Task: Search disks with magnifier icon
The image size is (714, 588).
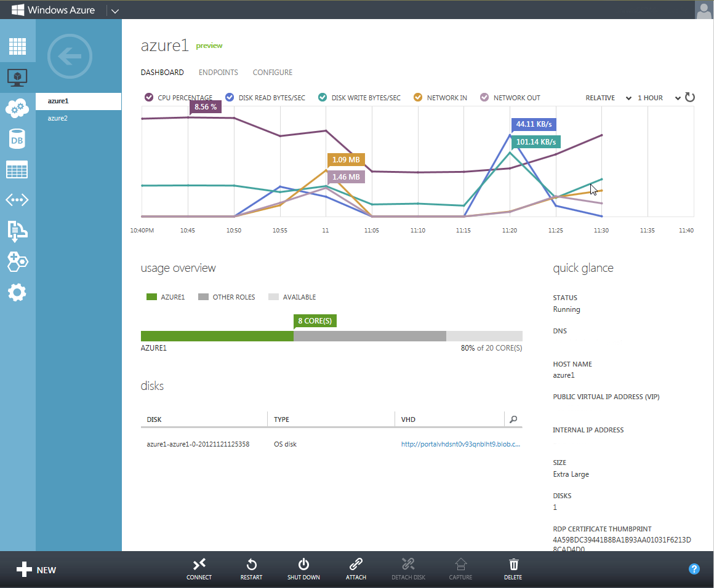Action: [x=513, y=419]
